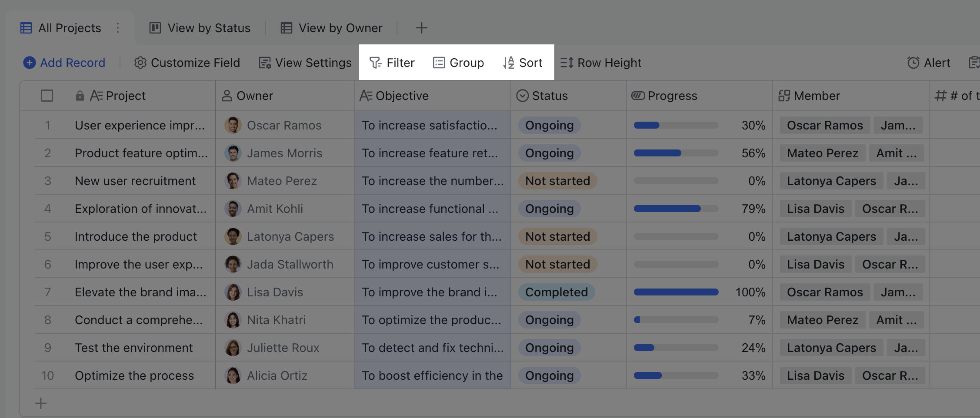Toggle the select-all checkbox in the header
Screen dimensions: 980x418
(47, 96)
